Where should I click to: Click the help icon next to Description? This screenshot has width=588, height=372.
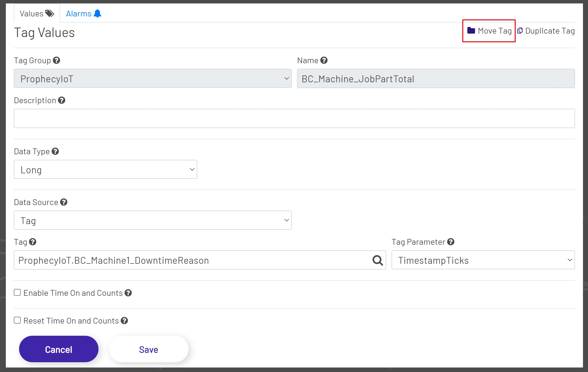tap(62, 101)
